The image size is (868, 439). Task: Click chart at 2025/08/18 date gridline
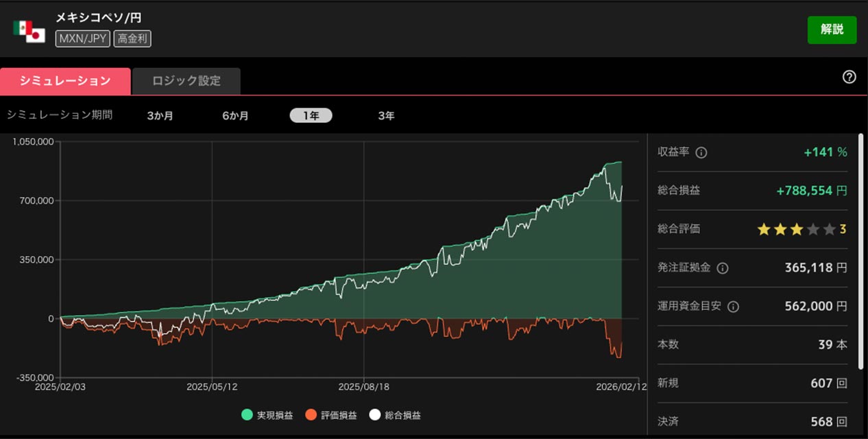point(363,261)
